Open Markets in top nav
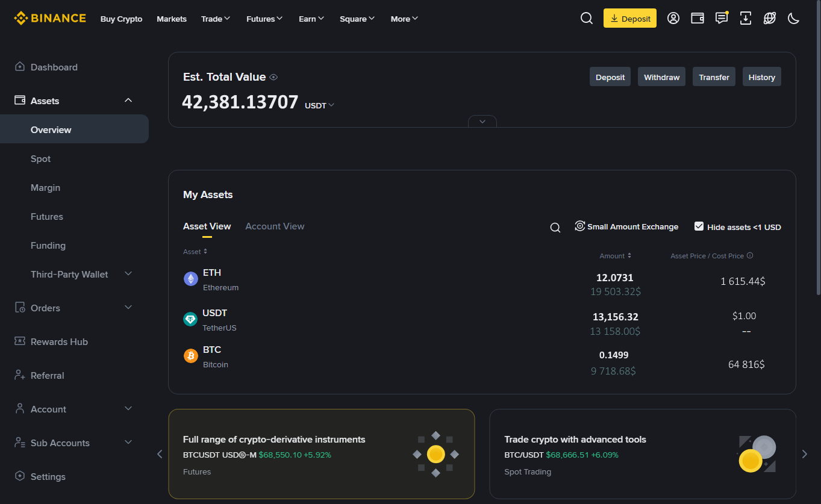821x504 pixels. pos(172,19)
